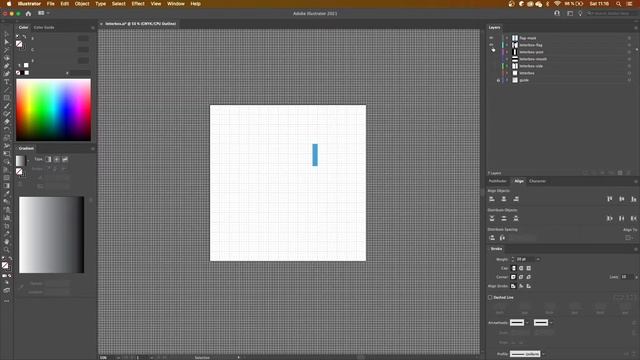Select the Eraser tool
The width and height of the screenshot is (640, 360).
click(x=7, y=122)
